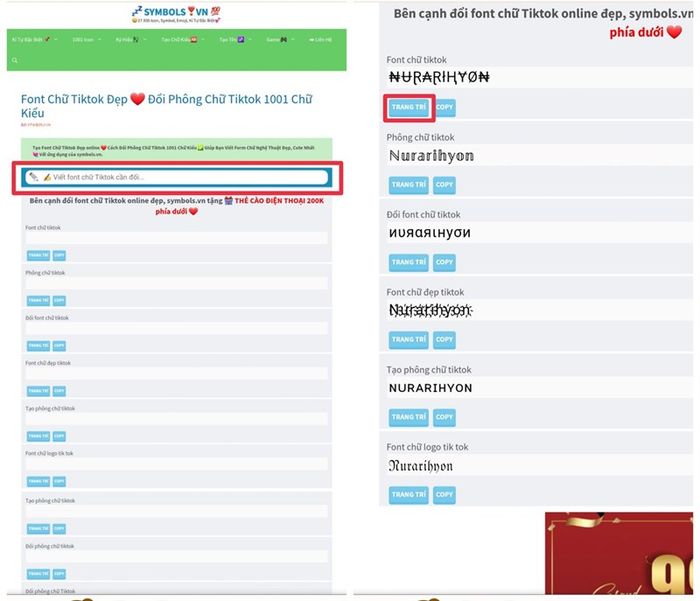Expand dropdown arrow beside Kí Tự Đặc Biệt
The width and height of the screenshot is (700, 601).
click(x=56, y=40)
